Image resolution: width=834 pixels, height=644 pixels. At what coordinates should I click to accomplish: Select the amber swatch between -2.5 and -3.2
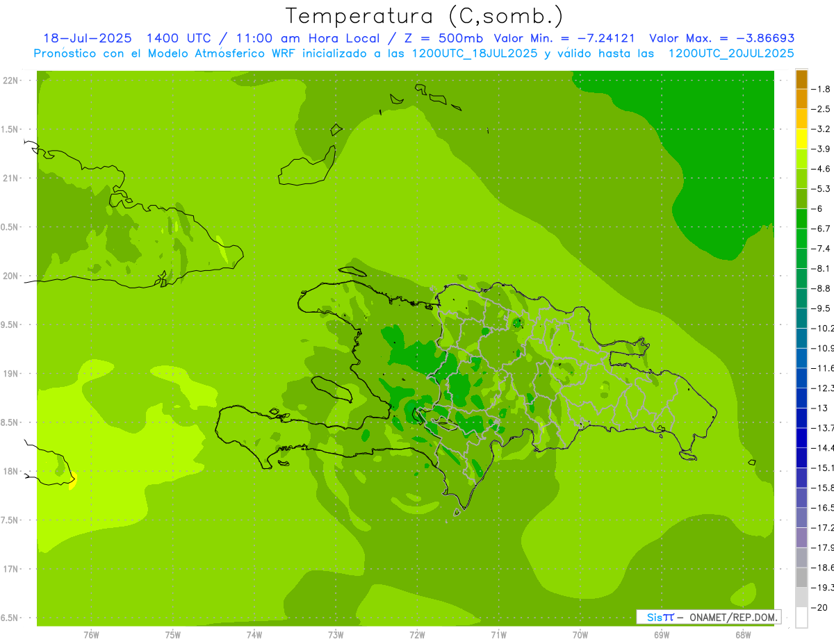pyautogui.click(x=801, y=119)
